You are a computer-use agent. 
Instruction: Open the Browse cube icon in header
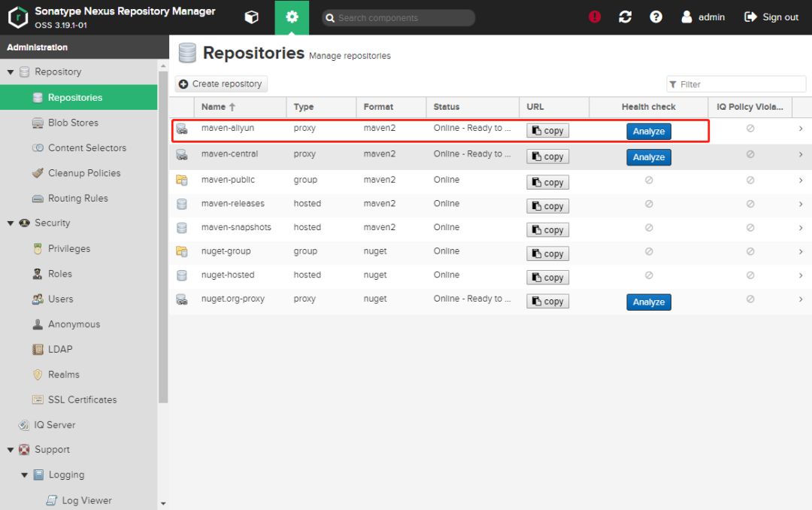(252, 17)
